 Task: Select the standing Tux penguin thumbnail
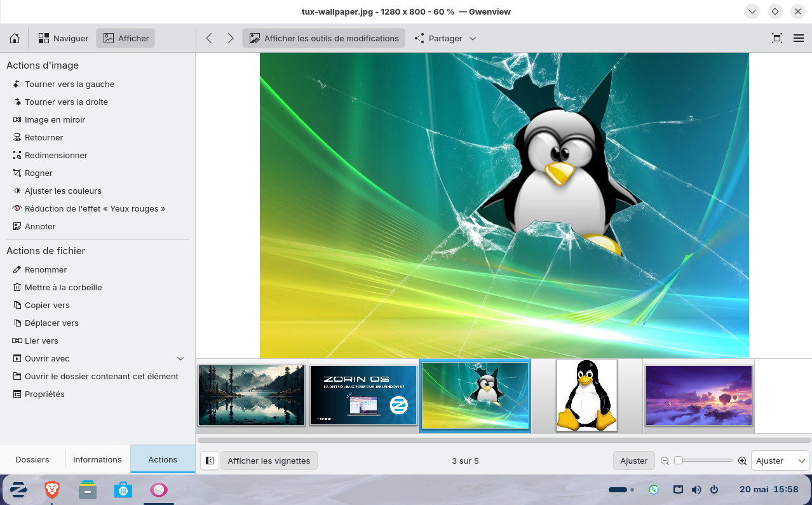tap(586, 395)
